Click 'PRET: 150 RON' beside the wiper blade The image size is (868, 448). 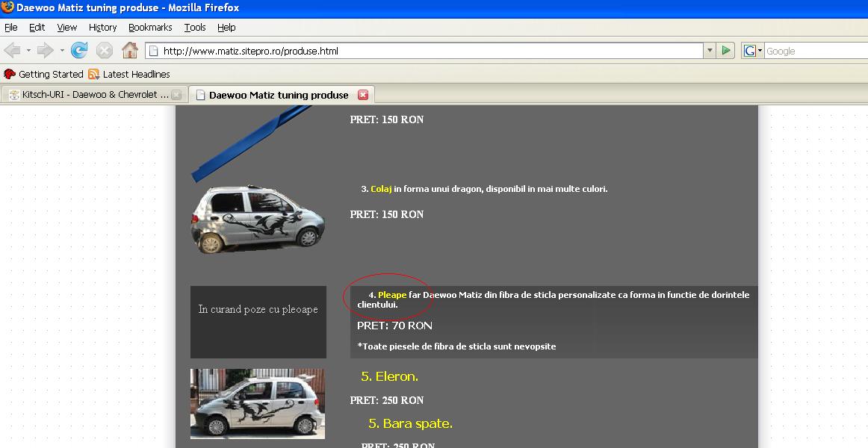point(387,119)
